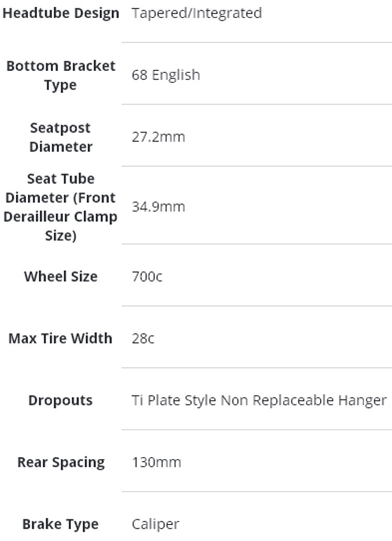
Task: Click the Headtube Design label
Action: pyautogui.click(x=61, y=13)
